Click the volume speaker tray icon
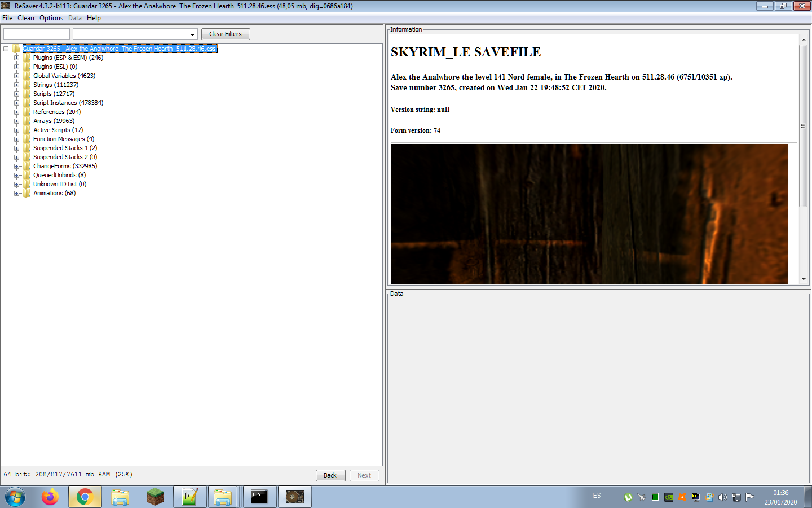This screenshot has height=508, width=812. coord(722,497)
